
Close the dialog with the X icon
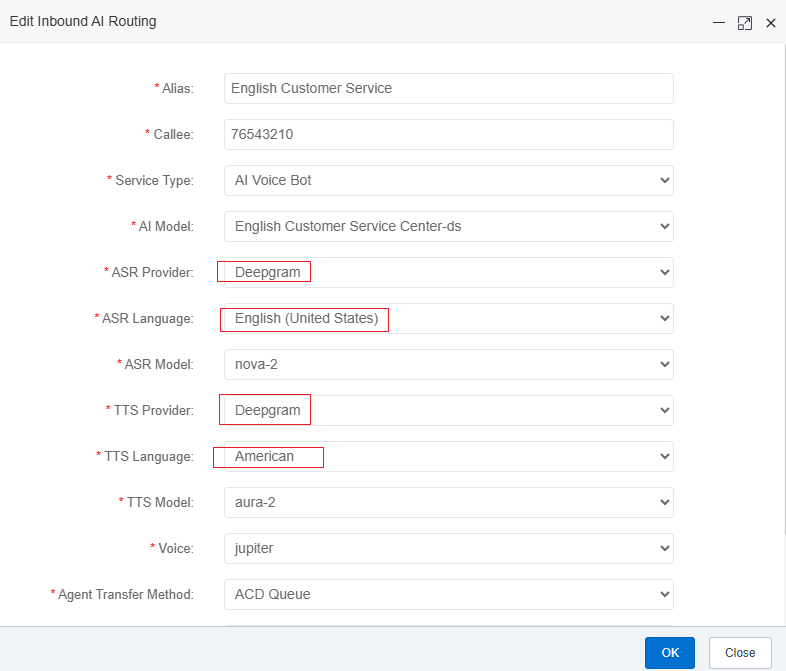tap(771, 23)
